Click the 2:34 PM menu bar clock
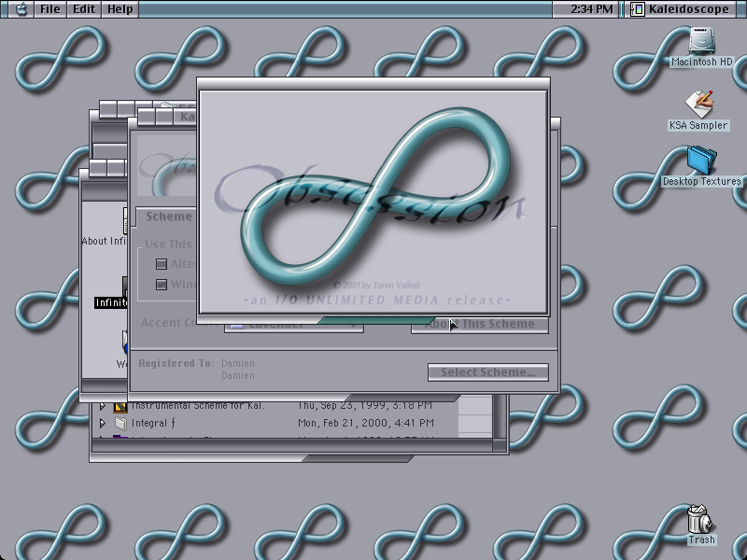Screen dimensions: 747x560 pyautogui.click(x=591, y=9)
